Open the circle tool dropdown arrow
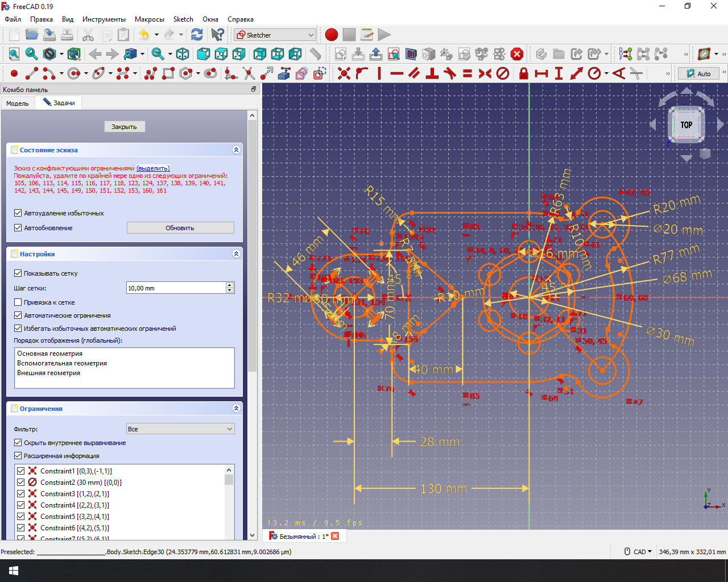 tap(86, 73)
